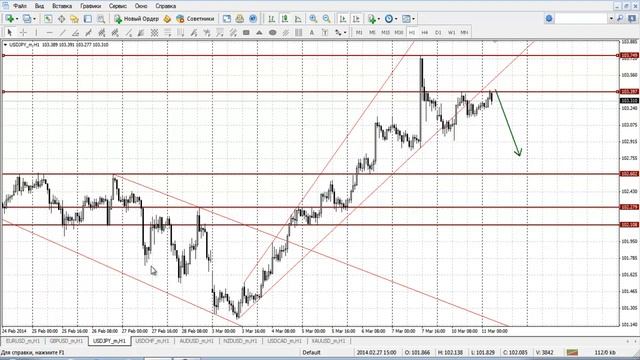The width and height of the screenshot is (640, 360).
Task: Expand the New Chart dropdown arrow
Action: 17,19
